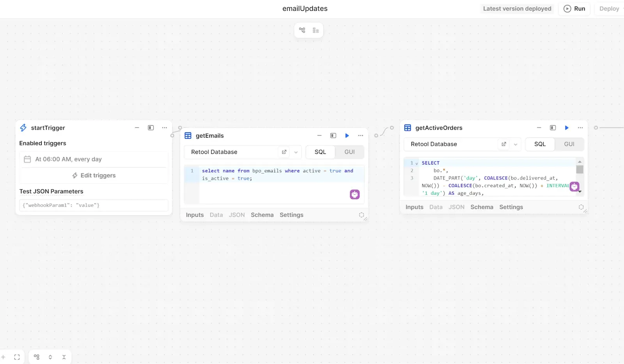Click the emailUpdates workflow title
Viewport: 624px width, 364px height.
pyautogui.click(x=305, y=9)
